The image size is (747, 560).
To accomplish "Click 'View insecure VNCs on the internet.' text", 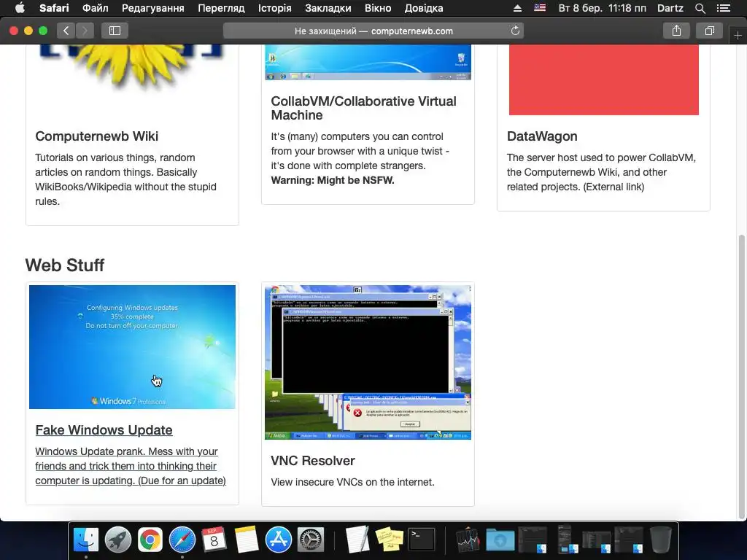I will click(x=352, y=483).
